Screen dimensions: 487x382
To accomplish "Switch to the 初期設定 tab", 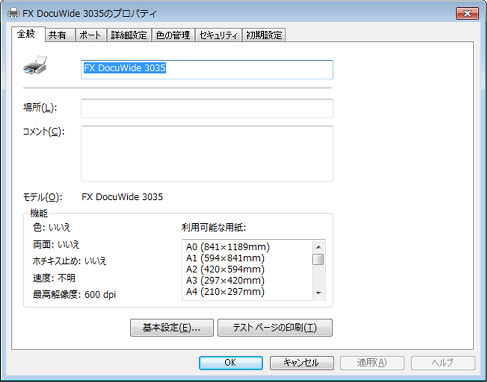I will tap(264, 35).
